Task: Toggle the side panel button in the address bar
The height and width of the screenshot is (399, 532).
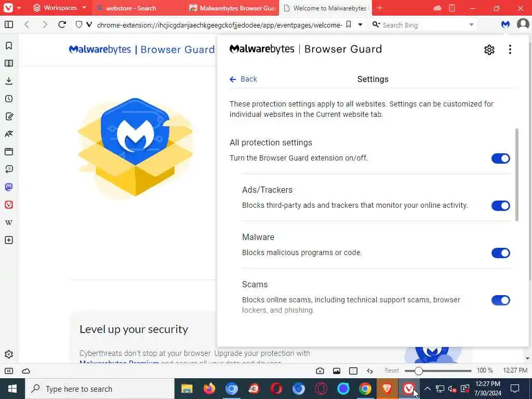Action: pos(9,24)
